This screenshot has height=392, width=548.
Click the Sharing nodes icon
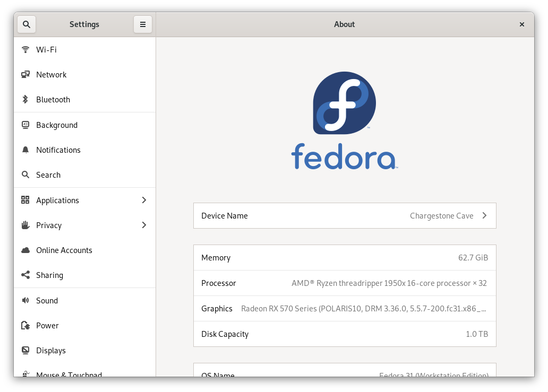point(25,275)
